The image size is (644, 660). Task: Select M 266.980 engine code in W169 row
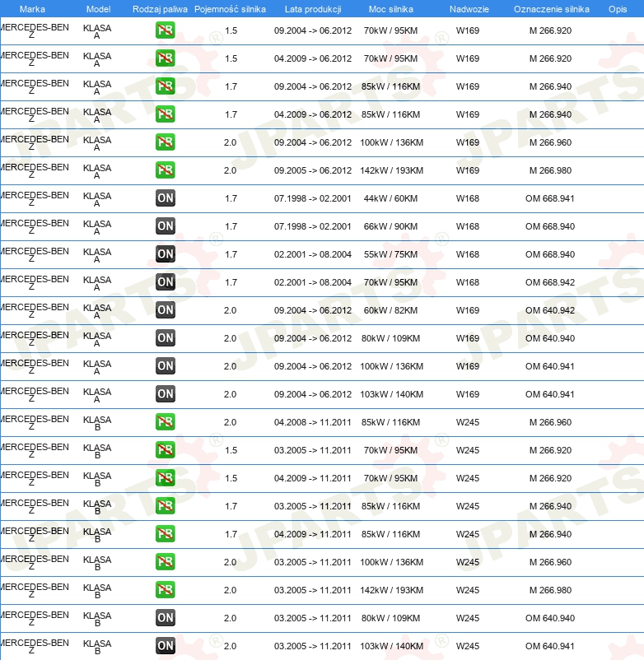click(x=550, y=170)
